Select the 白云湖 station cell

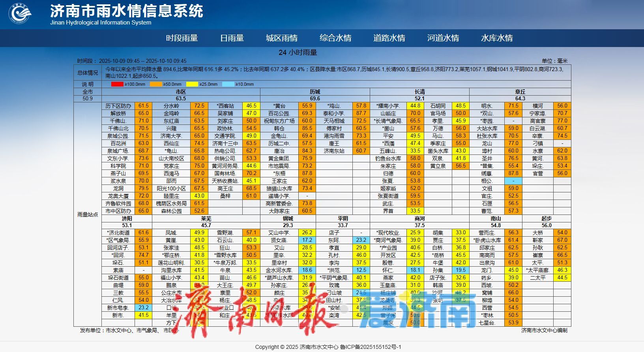click(x=538, y=128)
